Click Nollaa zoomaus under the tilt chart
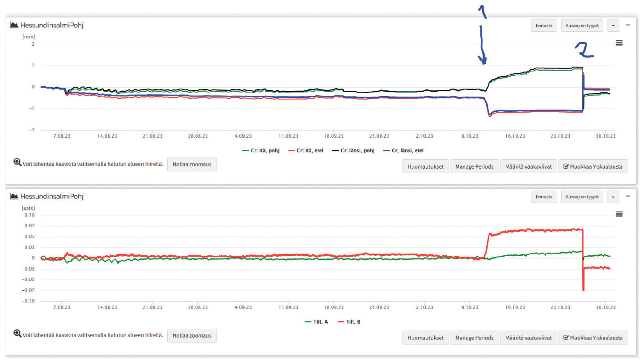The height and width of the screenshot is (364, 644). tap(192, 335)
